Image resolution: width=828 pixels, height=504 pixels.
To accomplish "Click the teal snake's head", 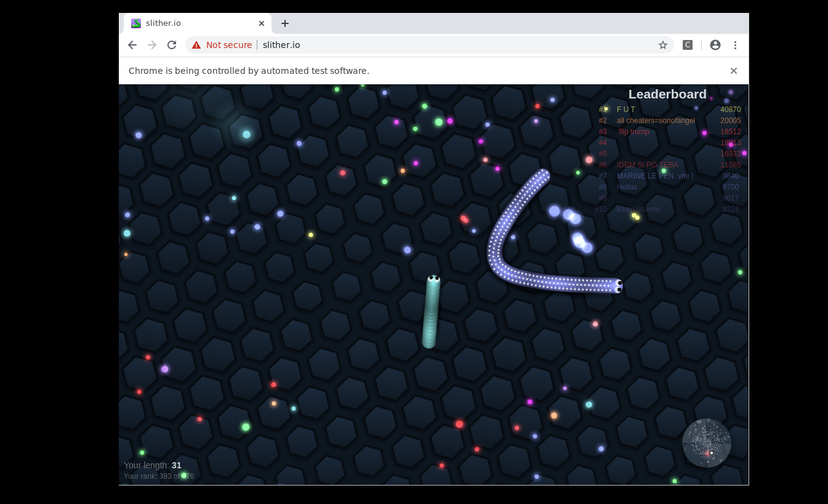I will 434,281.
